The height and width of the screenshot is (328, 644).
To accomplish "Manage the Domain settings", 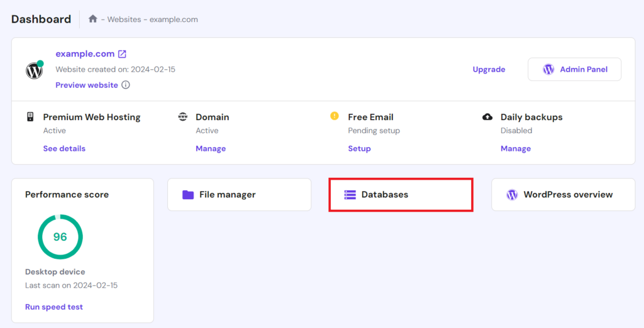I will pyautogui.click(x=211, y=149).
